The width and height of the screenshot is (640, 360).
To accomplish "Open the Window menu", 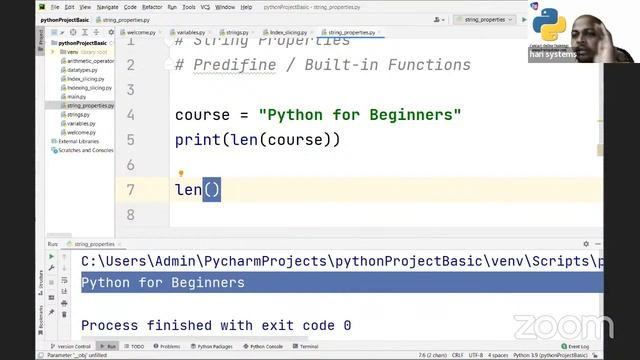I will click(x=224, y=7).
